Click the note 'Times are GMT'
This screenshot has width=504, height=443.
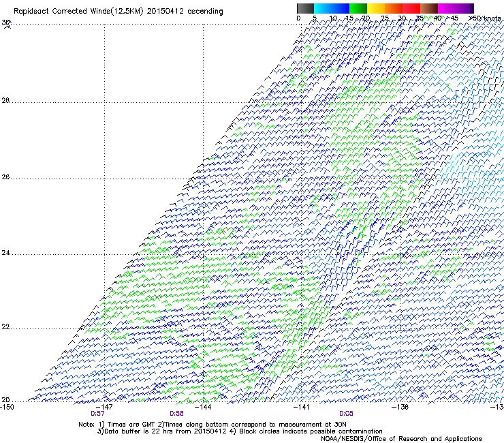tap(131, 425)
